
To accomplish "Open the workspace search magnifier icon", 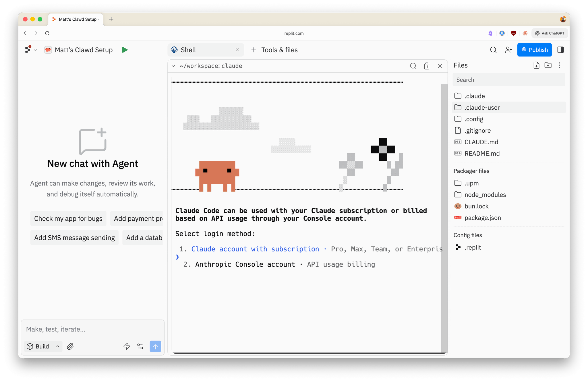I will (x=493, y=50).
